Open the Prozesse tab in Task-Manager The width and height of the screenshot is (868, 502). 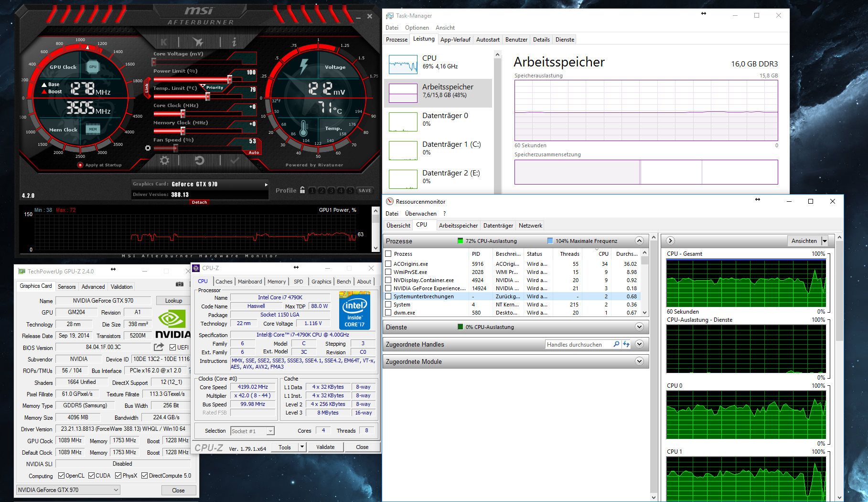click(x=397, y=40)
